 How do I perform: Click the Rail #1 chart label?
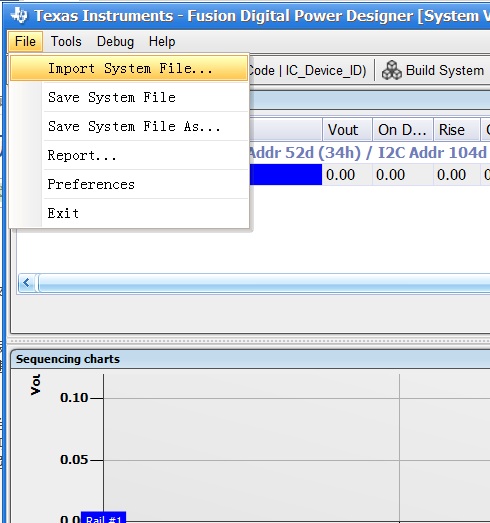pyautogui.click(x=104, y=517)
